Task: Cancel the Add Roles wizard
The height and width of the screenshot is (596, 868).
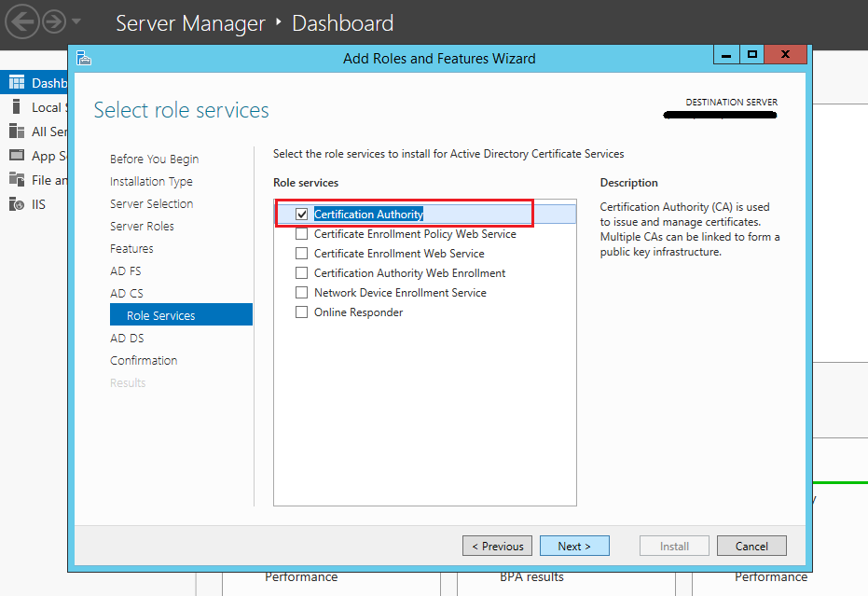Action: click(751, 547)
